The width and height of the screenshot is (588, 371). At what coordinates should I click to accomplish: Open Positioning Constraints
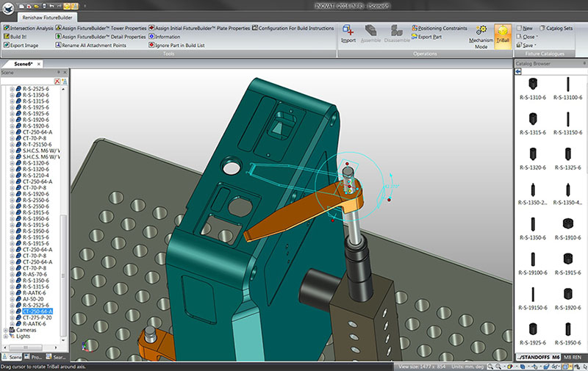(x=438, y=28)
